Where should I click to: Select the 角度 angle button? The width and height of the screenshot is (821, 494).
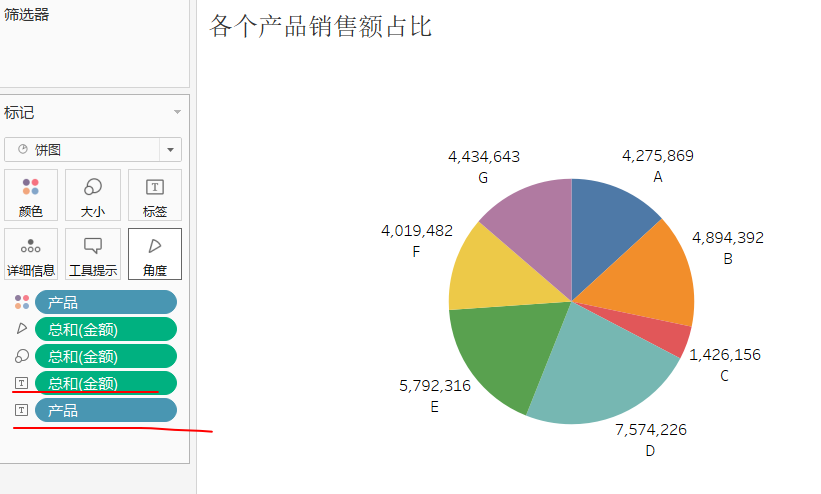coord(155,254)
